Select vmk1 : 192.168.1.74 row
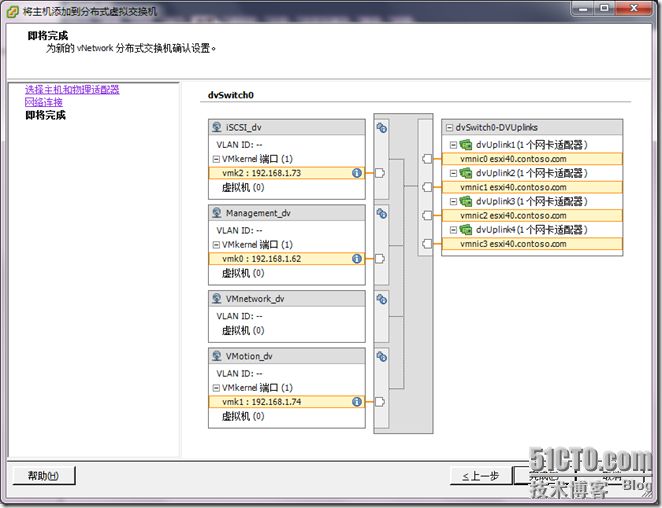Screen dimensions: 662x508 click(x=287, y=402)
